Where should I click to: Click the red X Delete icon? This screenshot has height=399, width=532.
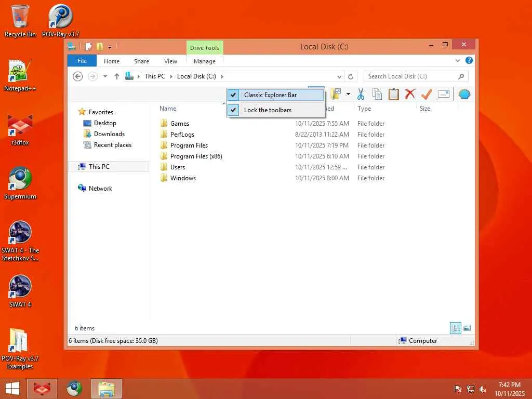click(x=410, y=94)
